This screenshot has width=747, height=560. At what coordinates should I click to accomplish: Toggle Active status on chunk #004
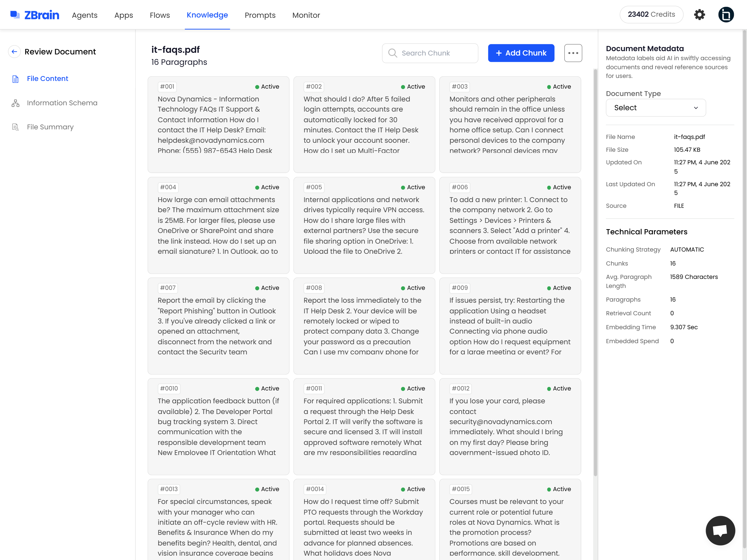coord(267,188)
